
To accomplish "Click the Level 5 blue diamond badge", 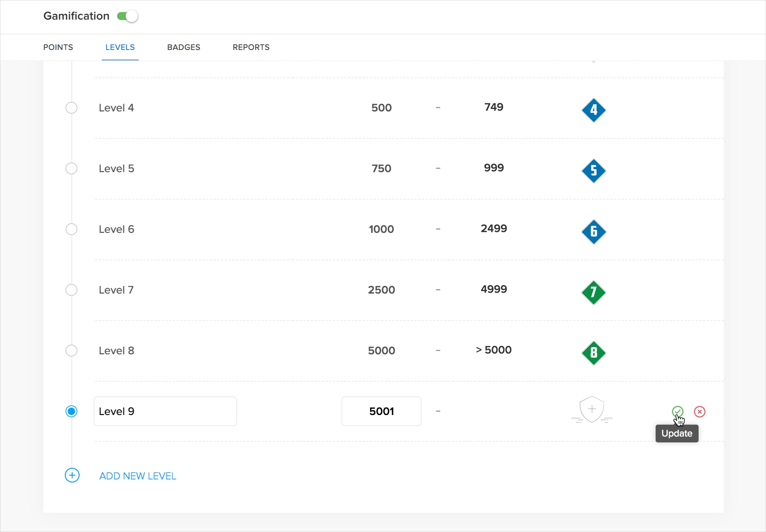I will pos(593,171).
